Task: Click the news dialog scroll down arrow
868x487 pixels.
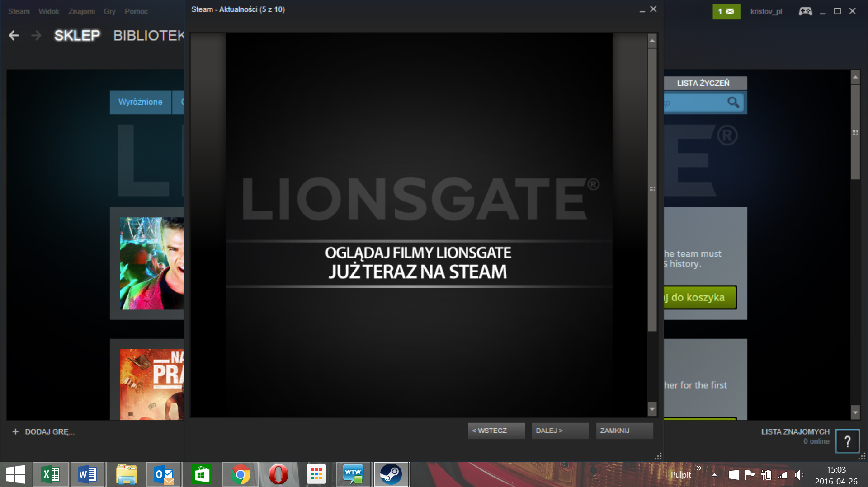Action: coord(652,409)
